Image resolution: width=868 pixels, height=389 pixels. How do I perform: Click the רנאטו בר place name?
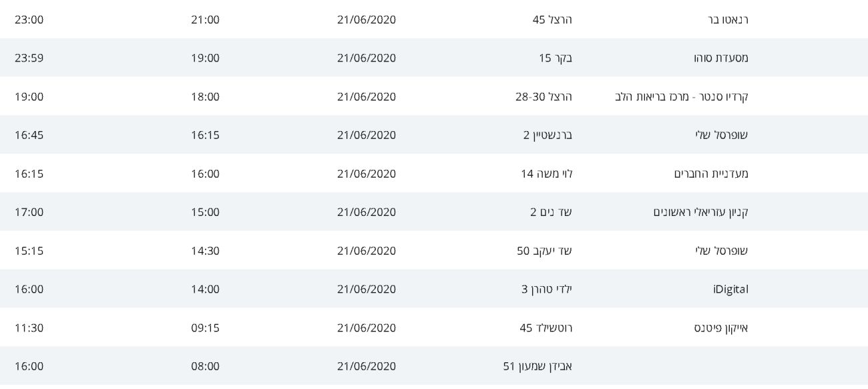tap(728, 19)
